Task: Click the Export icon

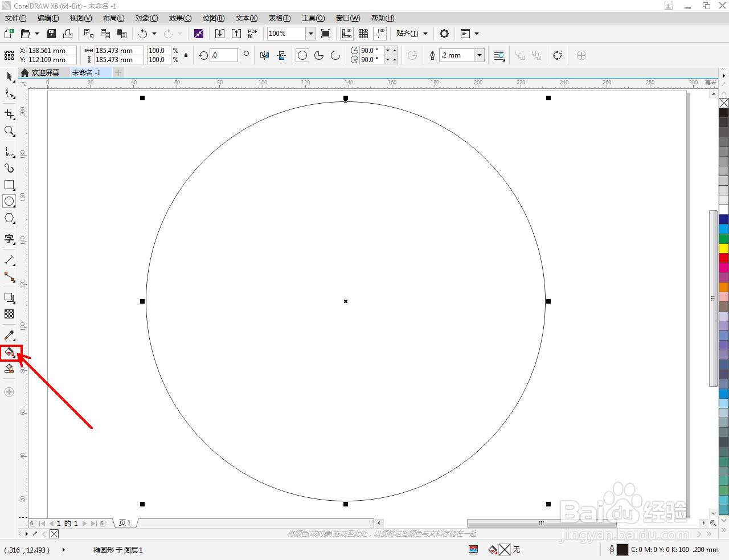Action: click(236, 34)
